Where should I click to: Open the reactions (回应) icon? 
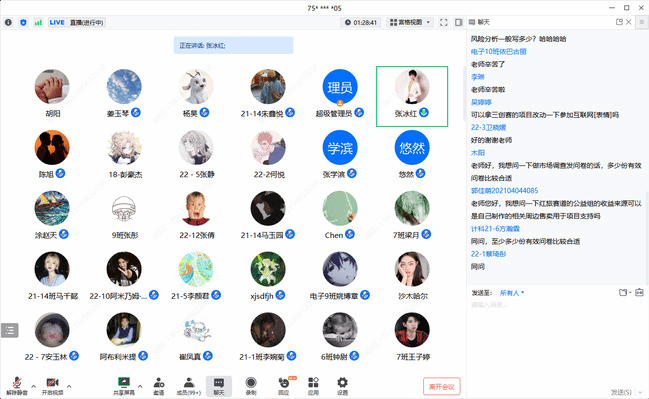click(x=284, y=386)
